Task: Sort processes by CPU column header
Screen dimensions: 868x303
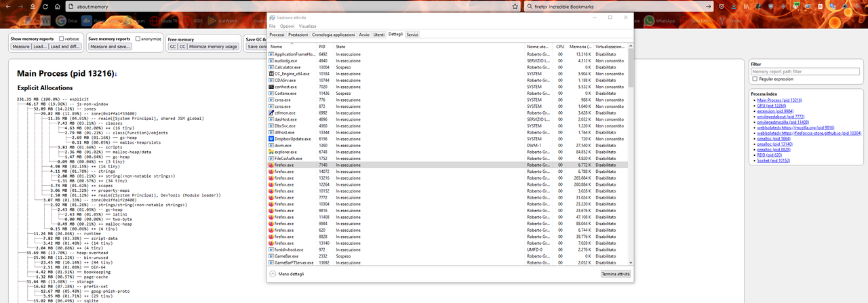Action: tap(560, 46)
